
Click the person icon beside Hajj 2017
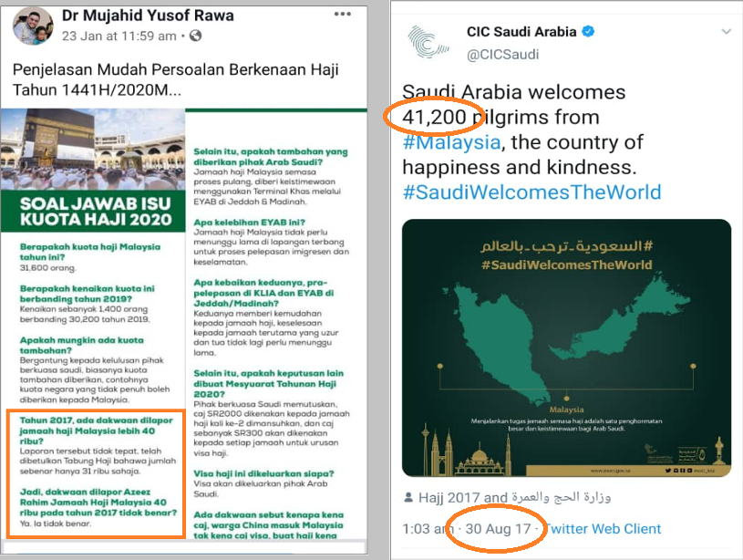click(408, 497)
